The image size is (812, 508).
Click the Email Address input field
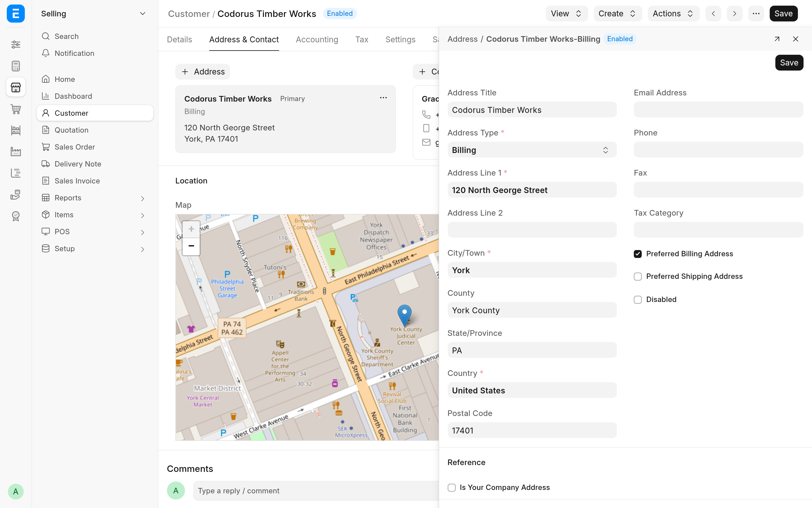point(718,110)
